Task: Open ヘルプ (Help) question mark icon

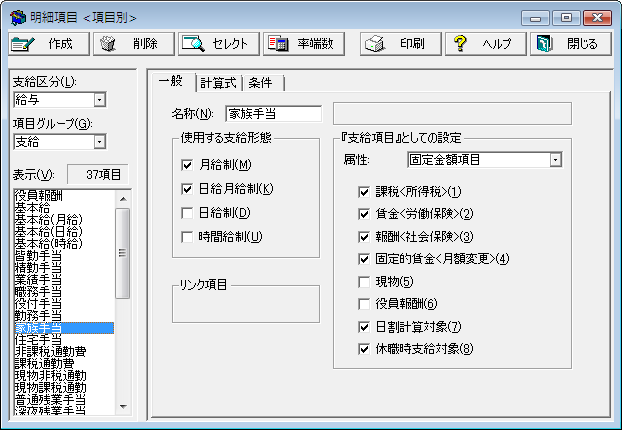Action: (461, 44)
